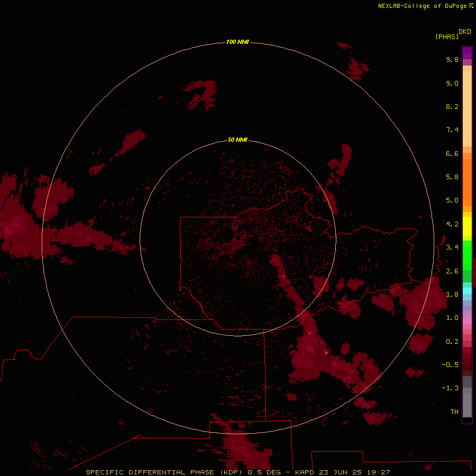This screenshot has height=476, width=476.
Task: Click the 9.0 scale value
Action: 452,83
